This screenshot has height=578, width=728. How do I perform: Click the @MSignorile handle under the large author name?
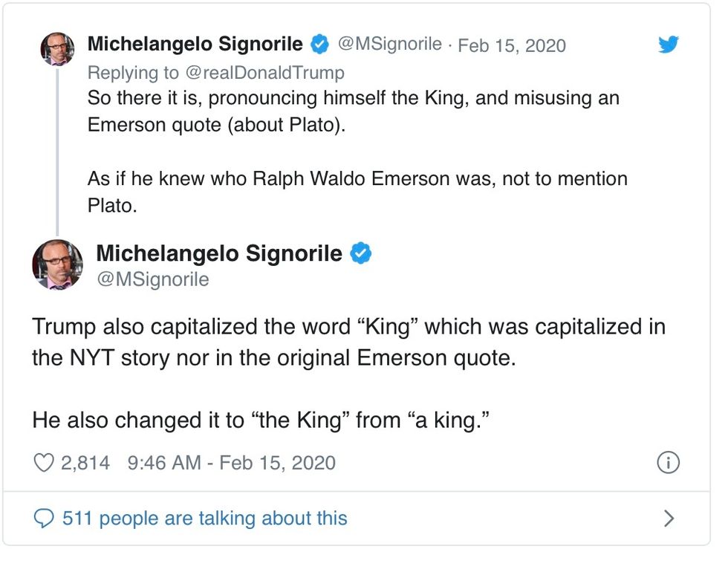tap(153, 279)
